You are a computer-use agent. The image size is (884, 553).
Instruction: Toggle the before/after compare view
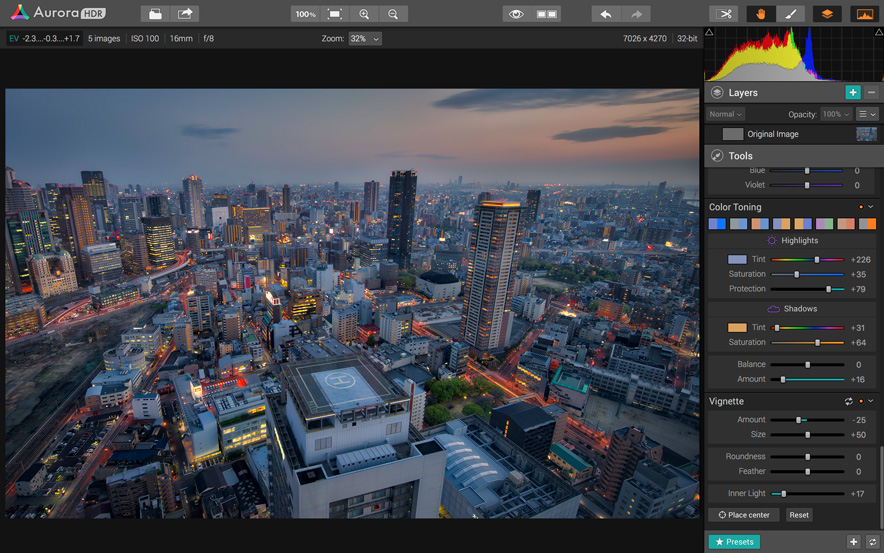[x=547, y=14]
